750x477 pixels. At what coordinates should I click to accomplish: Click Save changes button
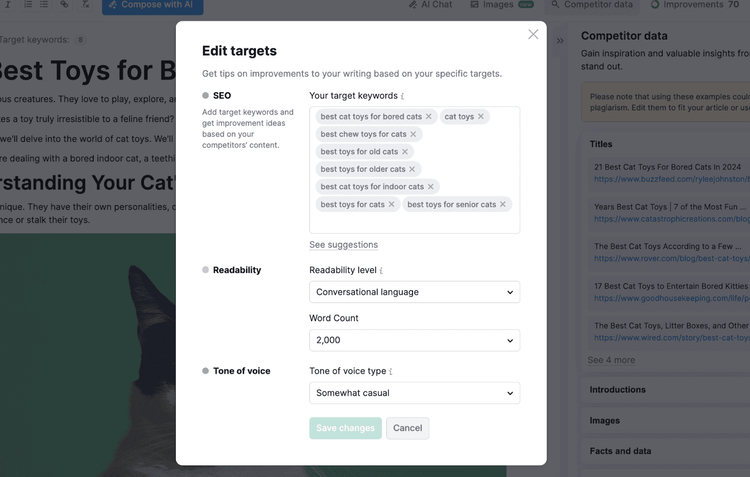(345, 428)
